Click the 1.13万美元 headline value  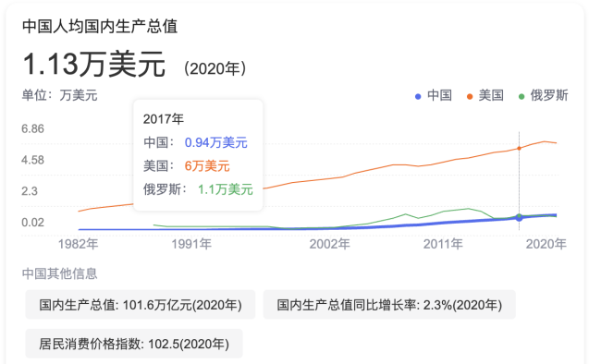pyautogui.click(x=94, y=64)
